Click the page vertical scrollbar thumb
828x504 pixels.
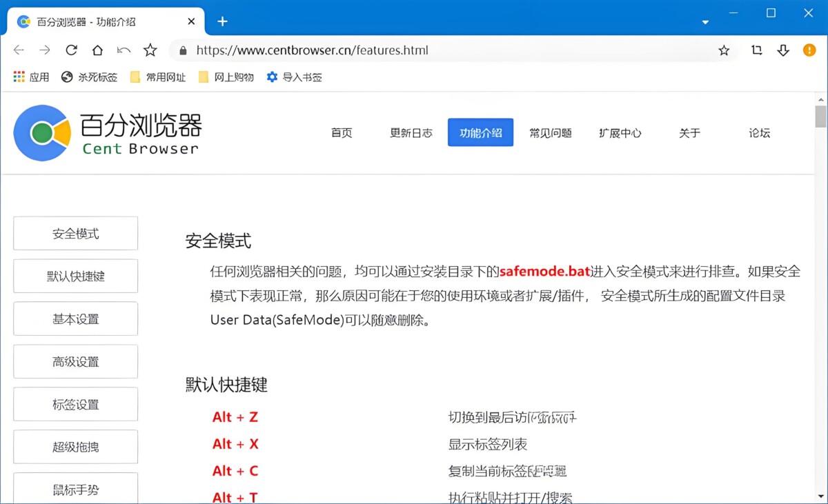820,117
